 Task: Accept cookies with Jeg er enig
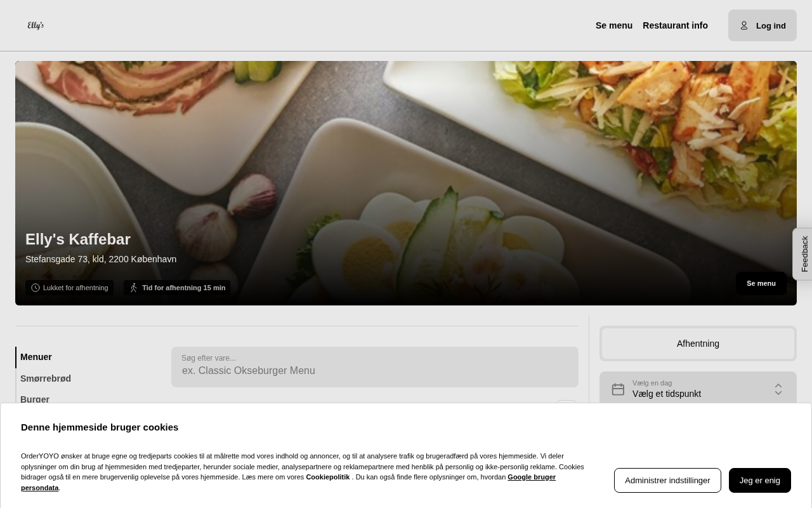tap(760, 480)
